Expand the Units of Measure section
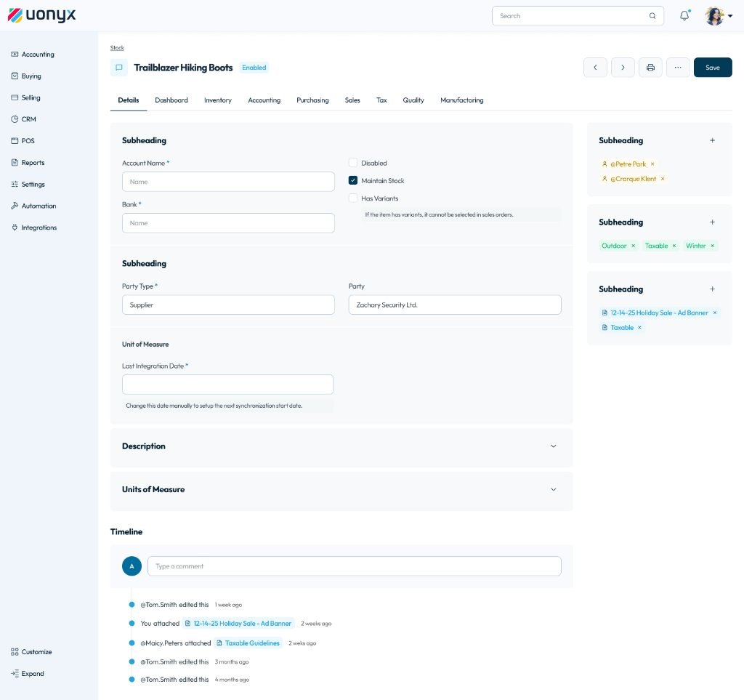This screenshot has width=744, height=700. [x=553, y=489]
